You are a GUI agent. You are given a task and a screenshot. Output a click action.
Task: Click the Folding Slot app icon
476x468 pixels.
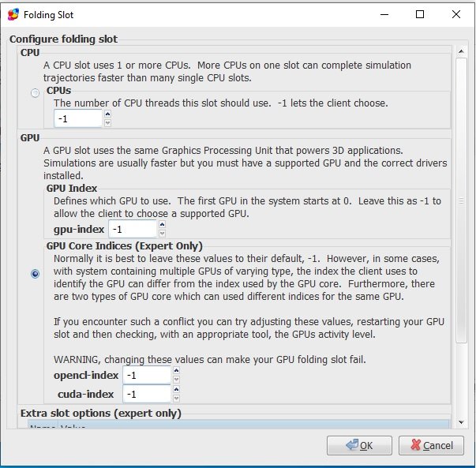tap(13, 14)
